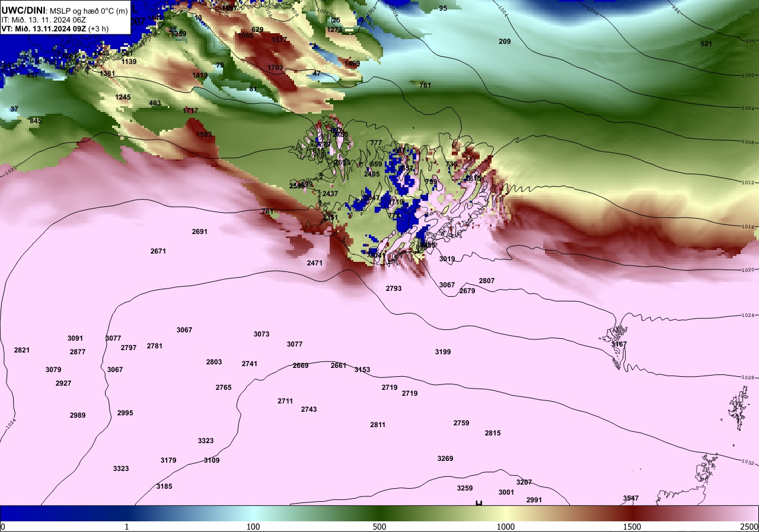
Task: Click the legend value '0'
Action: point(3,527)
